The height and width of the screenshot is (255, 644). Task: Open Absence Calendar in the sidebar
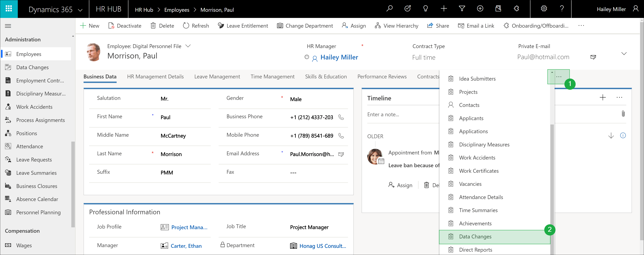click(36, 199)
